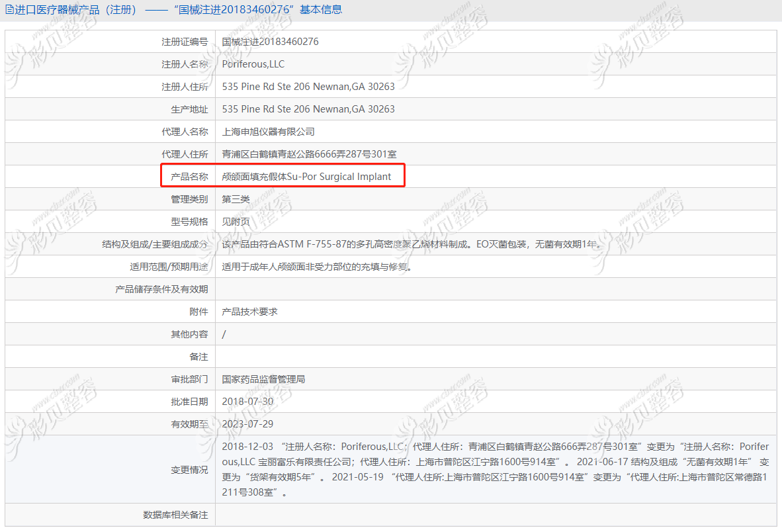
Task: Click the title text 进口医疗器械产品（注册）
Action: pyautogui.click(x=76, y=9)
